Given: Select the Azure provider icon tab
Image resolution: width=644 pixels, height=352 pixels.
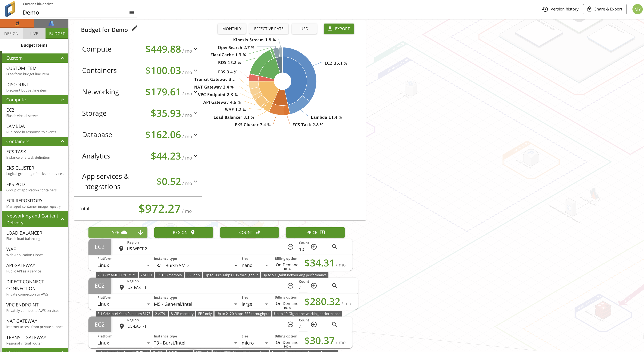Looking at the screenshot, I should (51, 23).
